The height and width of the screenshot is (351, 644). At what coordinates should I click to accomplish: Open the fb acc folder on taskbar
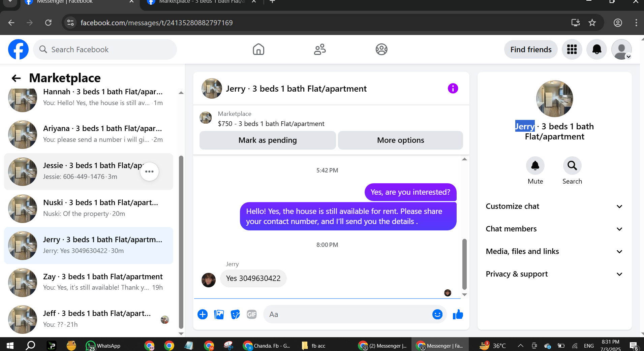(x=314, y=346)
